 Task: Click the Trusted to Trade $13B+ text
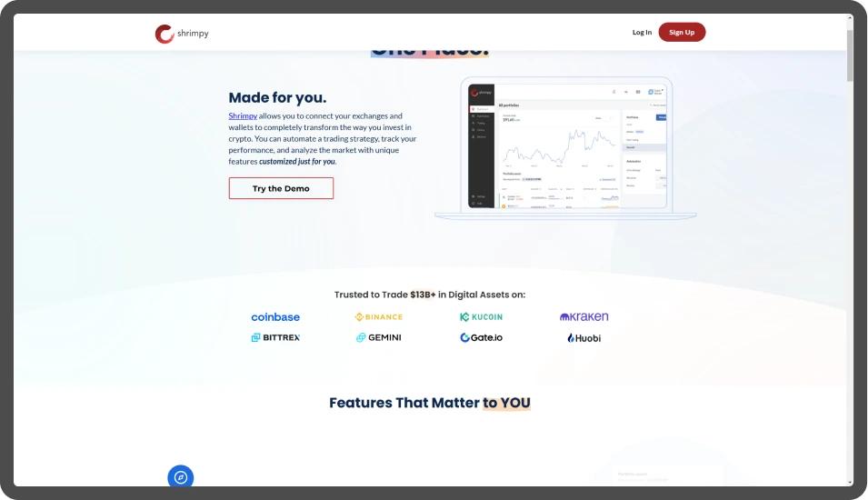point(430,295)
